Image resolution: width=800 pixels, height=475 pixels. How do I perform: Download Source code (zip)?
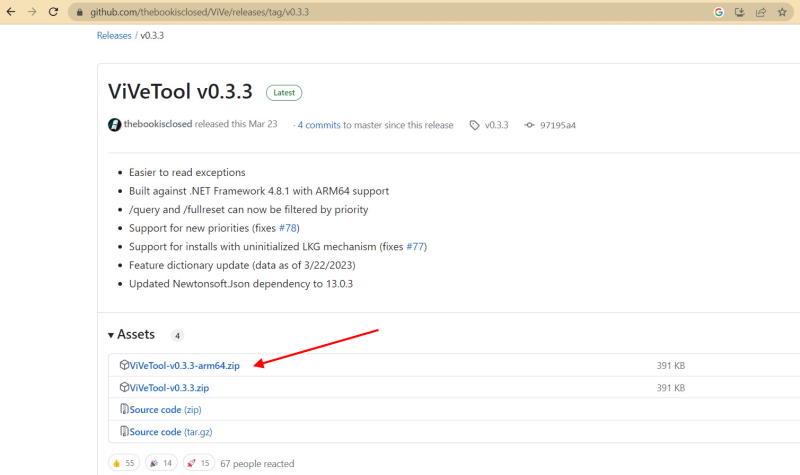pyautogui.click(x=165, y=410)
